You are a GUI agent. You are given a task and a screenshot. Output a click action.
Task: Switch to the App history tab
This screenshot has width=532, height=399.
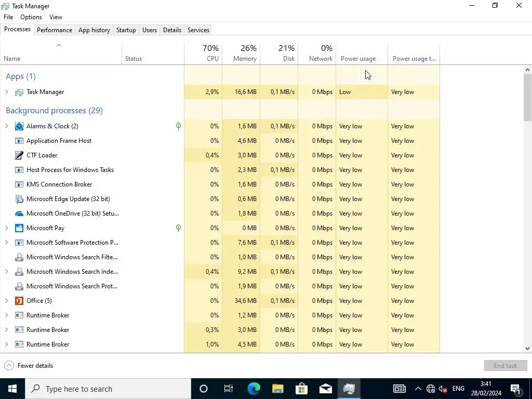click(95, 30)
